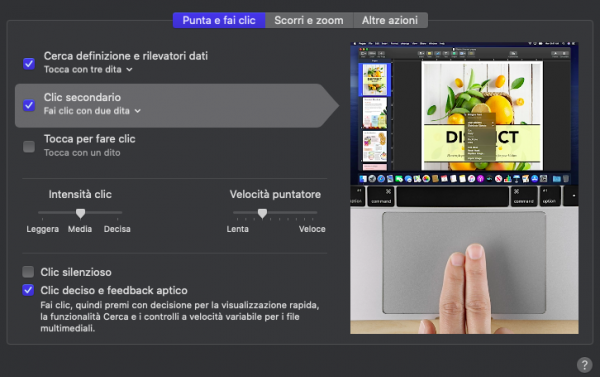This screenshot has width=600, height=377.
Task: Click the trackpad gesture preview video
Action: pyautogui.click(x=464, y=188)
